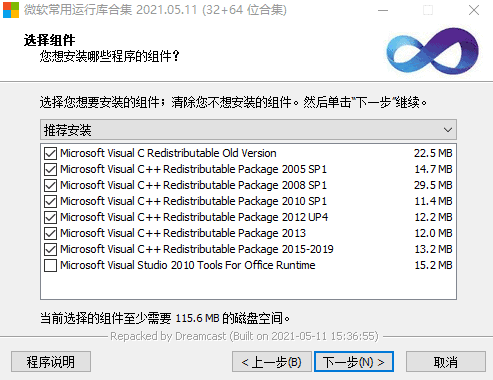The height and width of the screenshot is (380, 493).
Task: Click the Microsoft logo in the title bar
Action: pos(11,10)
